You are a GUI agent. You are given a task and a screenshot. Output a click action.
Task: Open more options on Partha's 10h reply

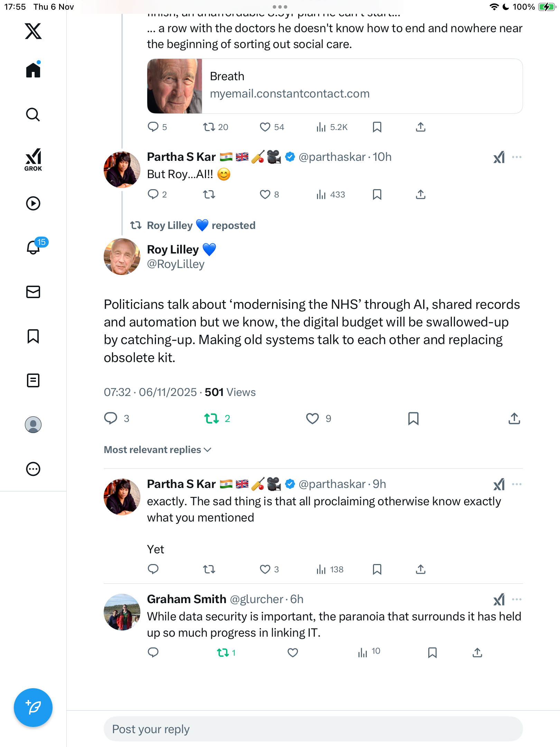point(516,157)
